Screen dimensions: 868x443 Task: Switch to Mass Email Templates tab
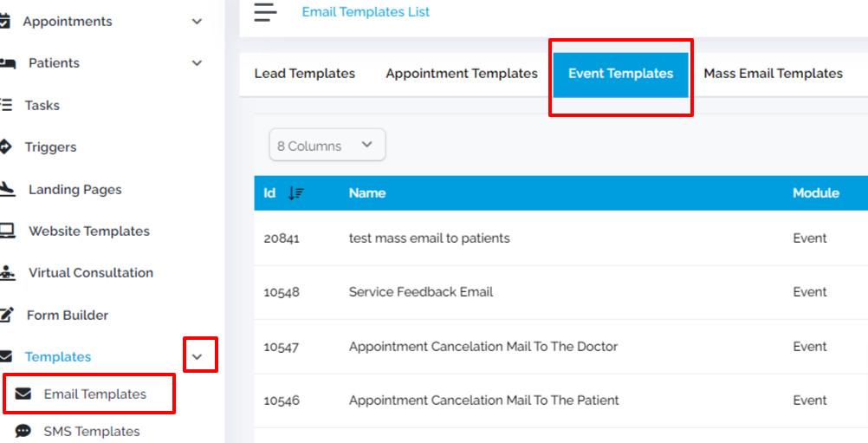point(774,74)
